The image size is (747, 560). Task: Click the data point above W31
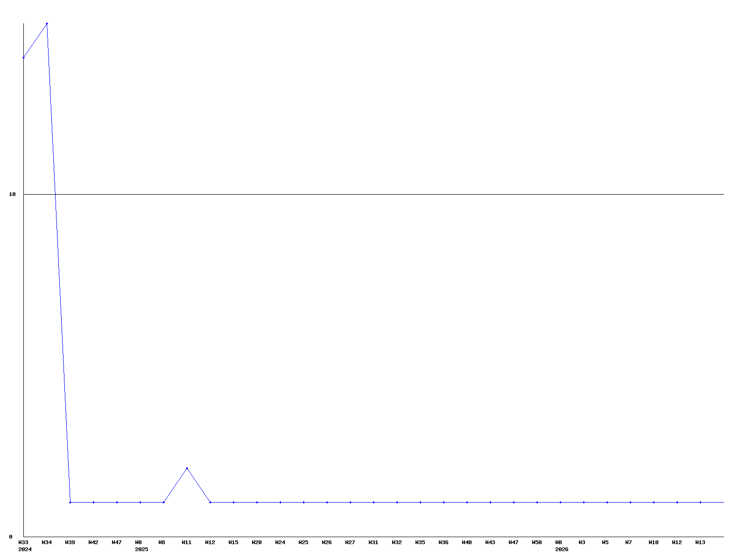[373, 502]
